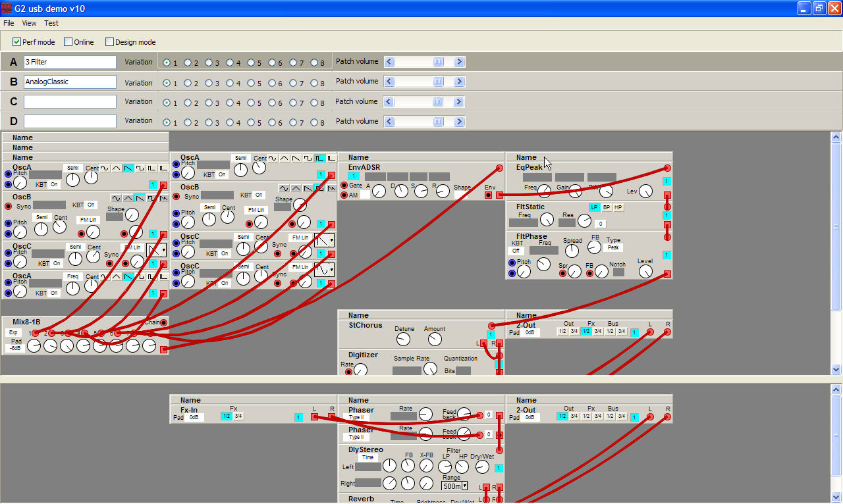Click the slot B patch name field AnalogClassic
Viewport: 843px width, 504px height.
(x=70, y=82)
